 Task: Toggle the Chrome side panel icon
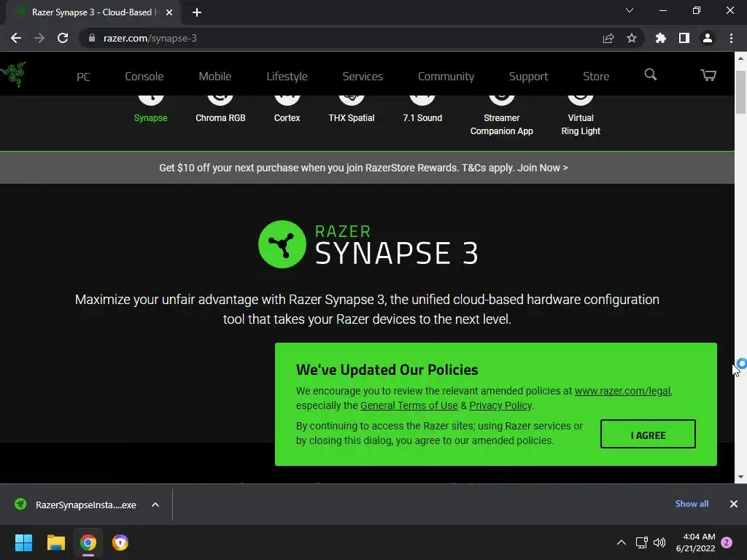pyautogui.click(x=684, y=38)
